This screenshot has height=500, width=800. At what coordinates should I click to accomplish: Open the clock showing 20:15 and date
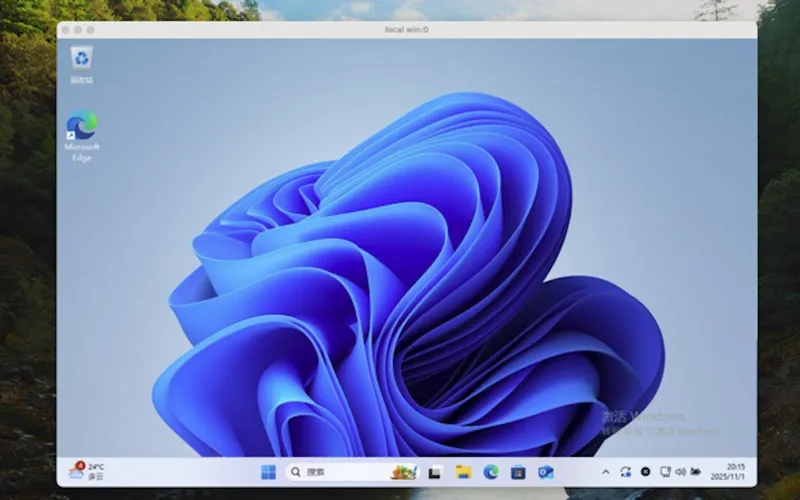[728, 472]
